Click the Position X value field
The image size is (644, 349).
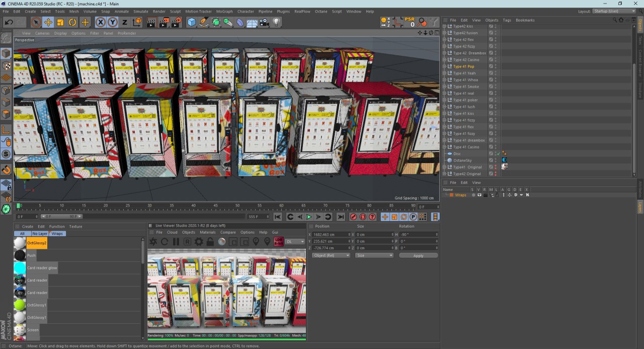331,234
